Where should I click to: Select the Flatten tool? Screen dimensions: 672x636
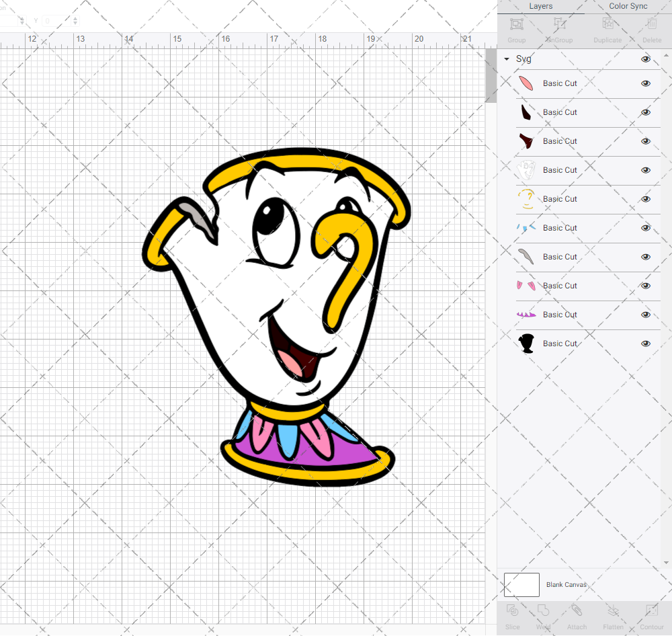pos(614,610)
